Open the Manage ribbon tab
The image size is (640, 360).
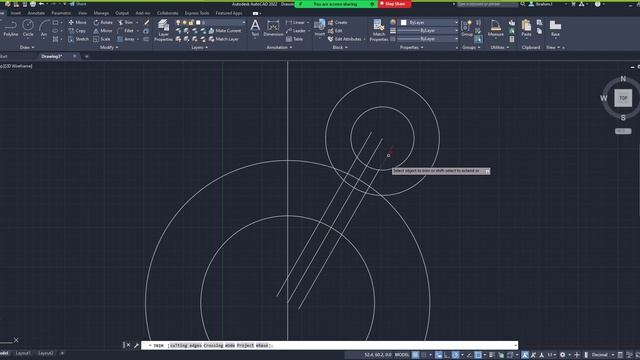pyautogui.click(x=101, y=13)
